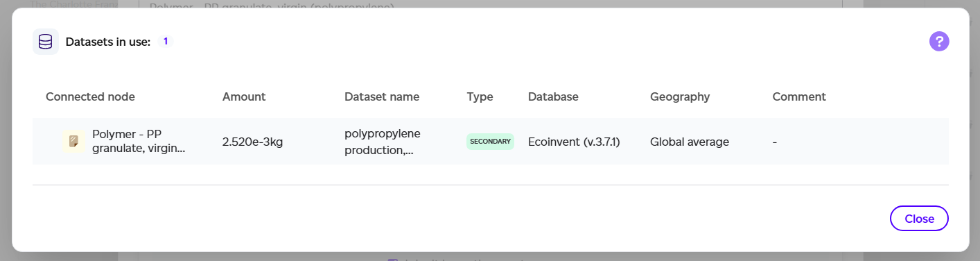The width and height of the screenshot is (980, 261).
Task: Click the Amount column header
Action: (x=244, y=96)
